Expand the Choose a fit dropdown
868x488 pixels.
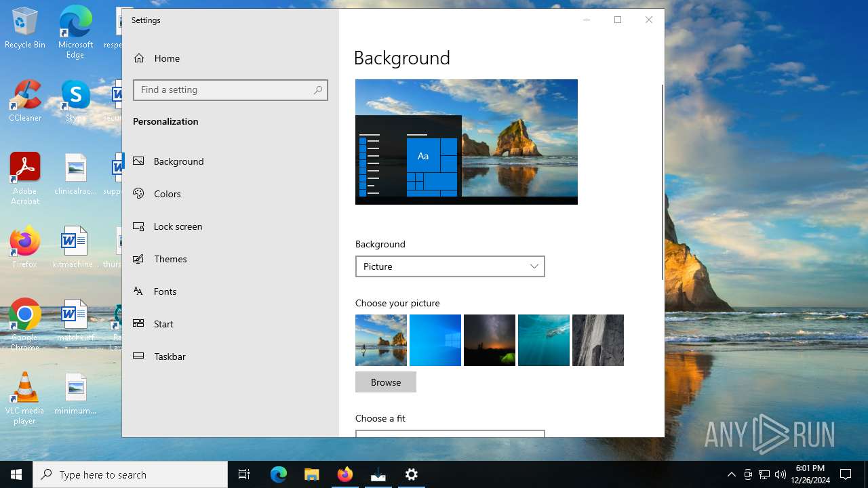point(450,433)
